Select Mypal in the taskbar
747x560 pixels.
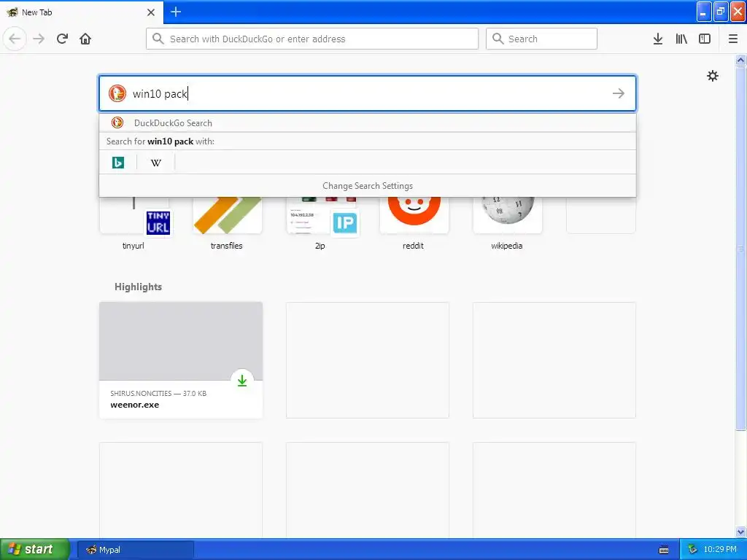coord(135,550)
